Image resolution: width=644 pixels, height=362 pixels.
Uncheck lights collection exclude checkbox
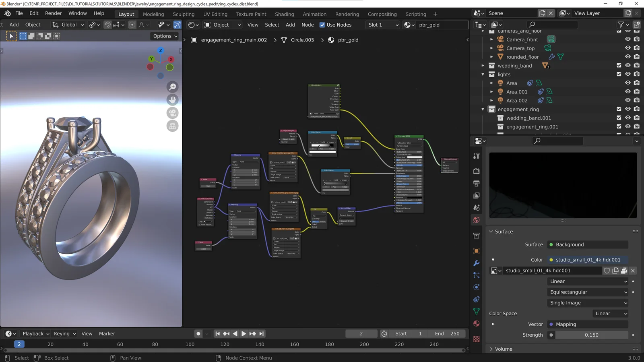(619, 74)
